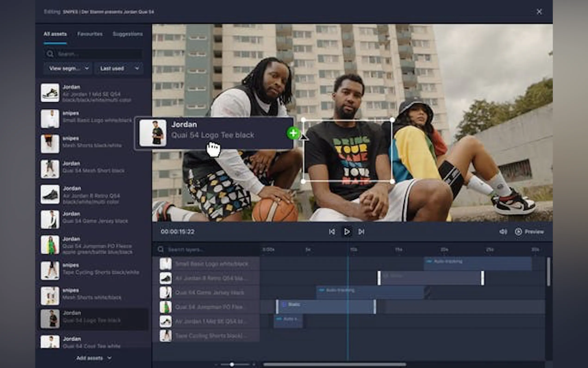Click left trim handle of Static clip
This screenshot has width=588, height=368.
tap(277, 307)
